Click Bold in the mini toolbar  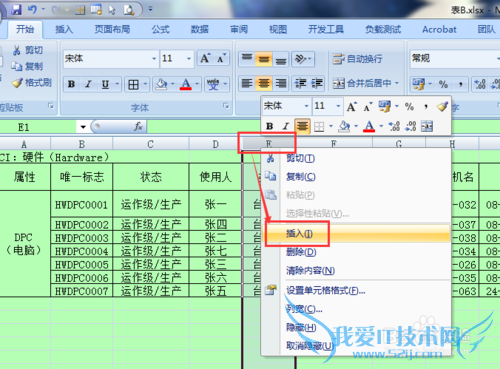(x=270, y=126)
